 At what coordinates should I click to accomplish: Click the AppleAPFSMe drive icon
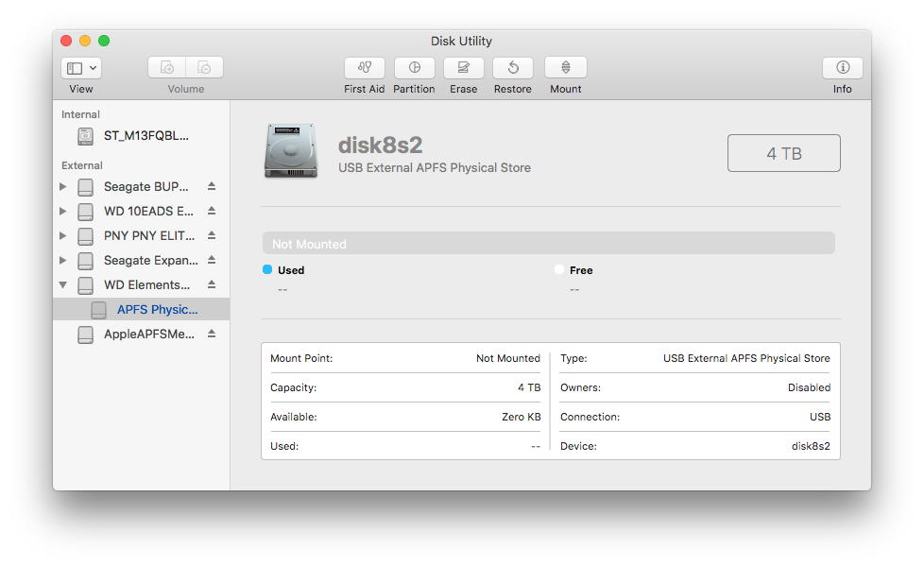[x=85, y=334]
